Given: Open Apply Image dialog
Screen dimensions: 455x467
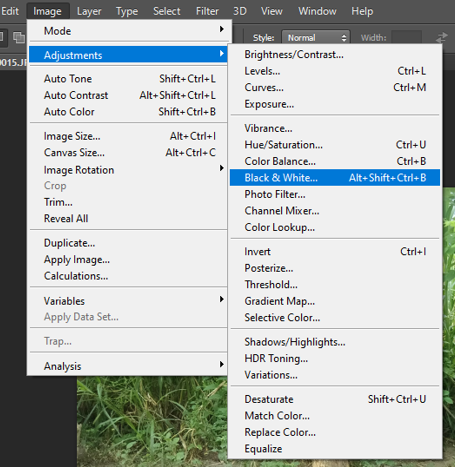Looking at the screenshot, I should pos(129,259).
